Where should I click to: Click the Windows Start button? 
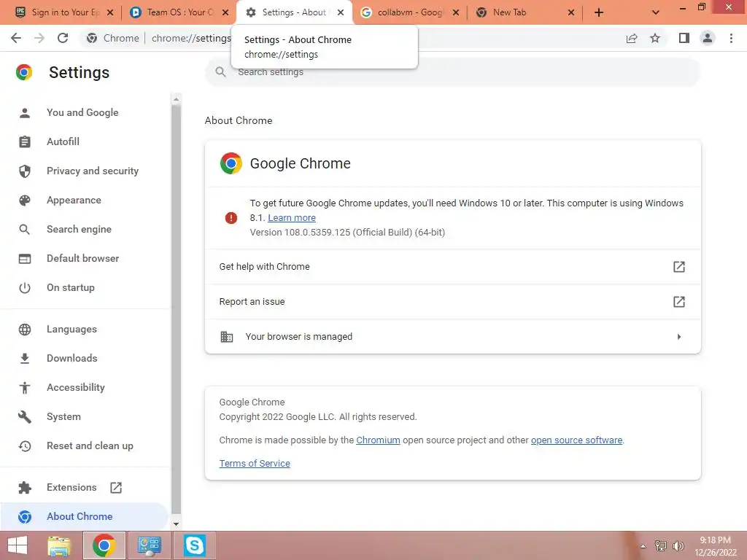(18, 545)
